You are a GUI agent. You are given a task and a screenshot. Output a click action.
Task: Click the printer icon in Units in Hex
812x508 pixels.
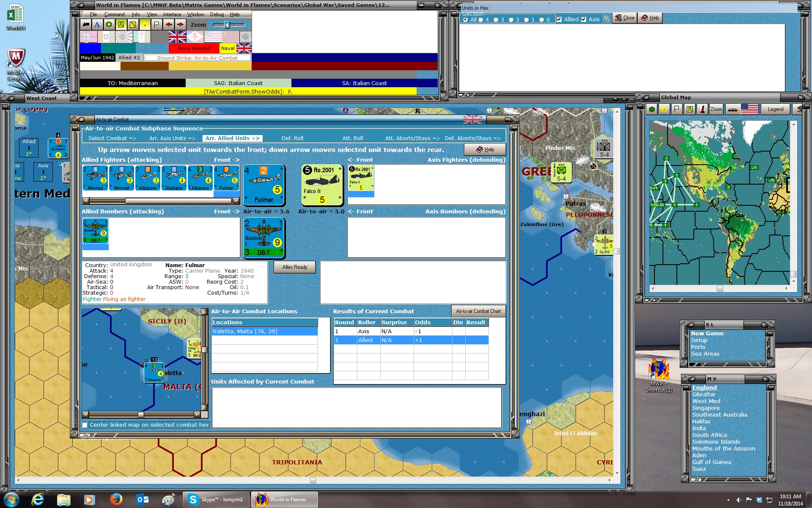pyautogui.click(x=606, y=19)
